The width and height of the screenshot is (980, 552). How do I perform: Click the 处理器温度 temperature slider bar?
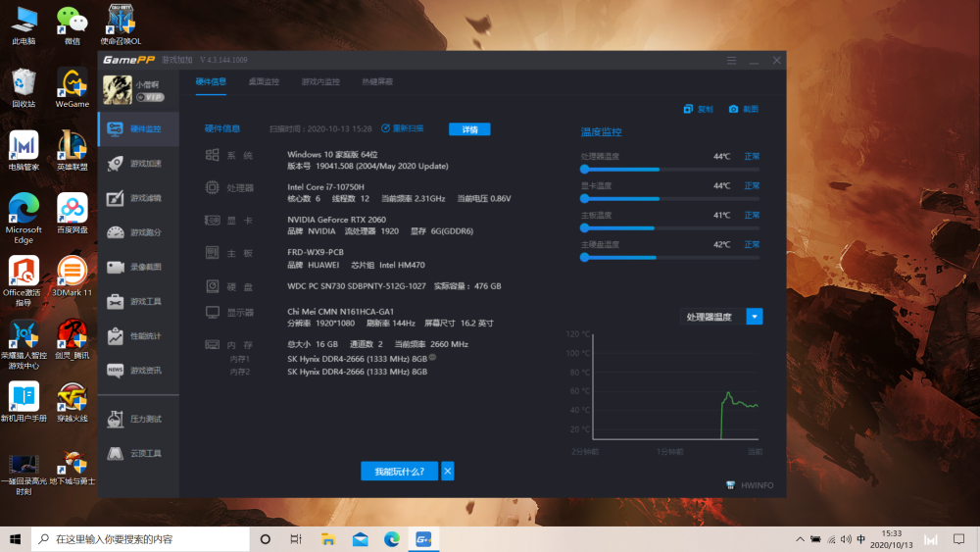point(670,169)
